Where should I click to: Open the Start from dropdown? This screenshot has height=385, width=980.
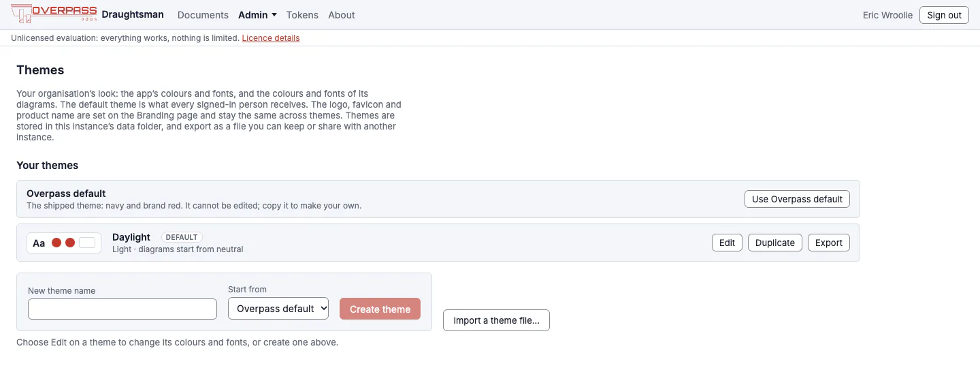click(278, 309)
